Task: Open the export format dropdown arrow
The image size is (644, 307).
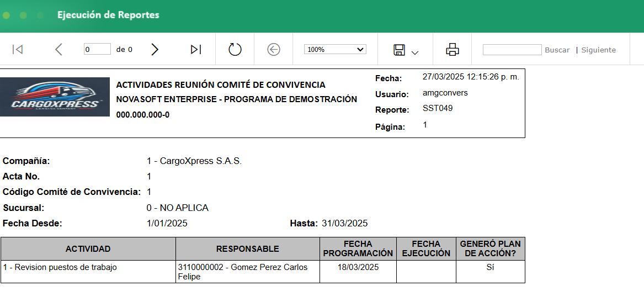Action: pyautogui.click(x=415, y=52)
